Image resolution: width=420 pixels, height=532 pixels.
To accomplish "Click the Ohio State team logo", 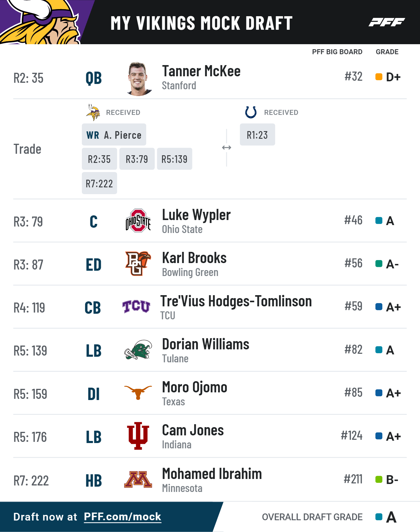I will pyautogui.click(x=138, y=221).
